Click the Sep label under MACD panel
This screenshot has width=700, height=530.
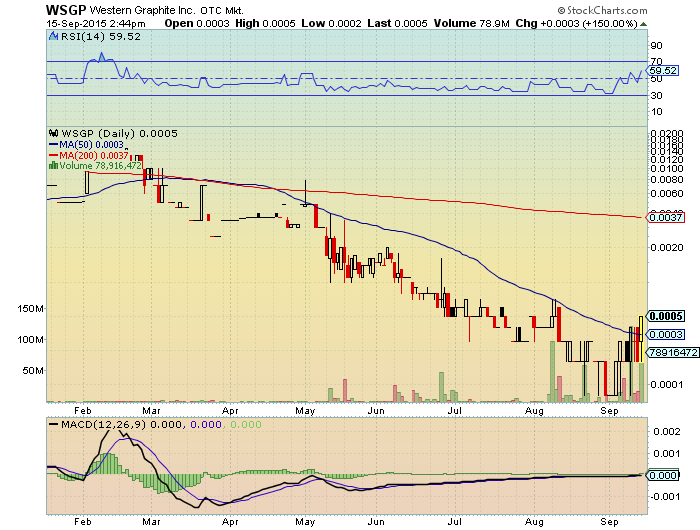coord(609,522)
